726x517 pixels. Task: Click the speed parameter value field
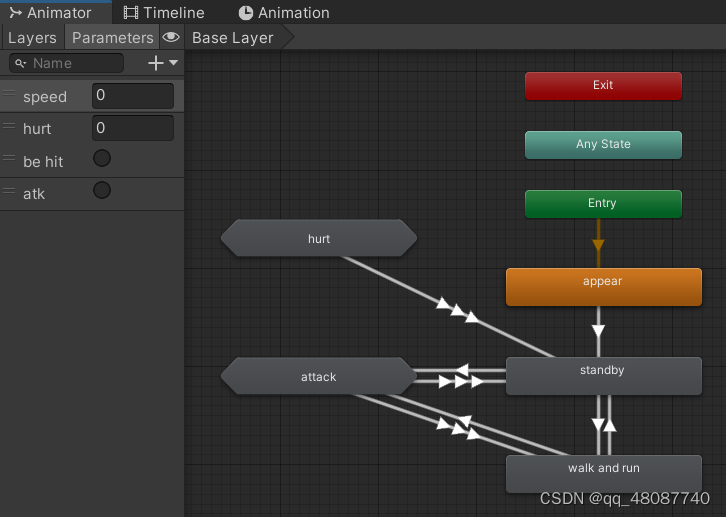133,96
